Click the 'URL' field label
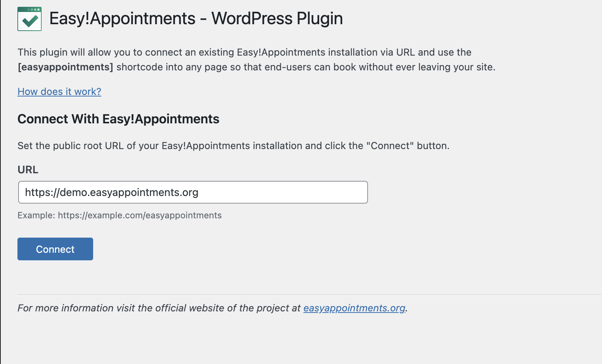 click(27, 170)
